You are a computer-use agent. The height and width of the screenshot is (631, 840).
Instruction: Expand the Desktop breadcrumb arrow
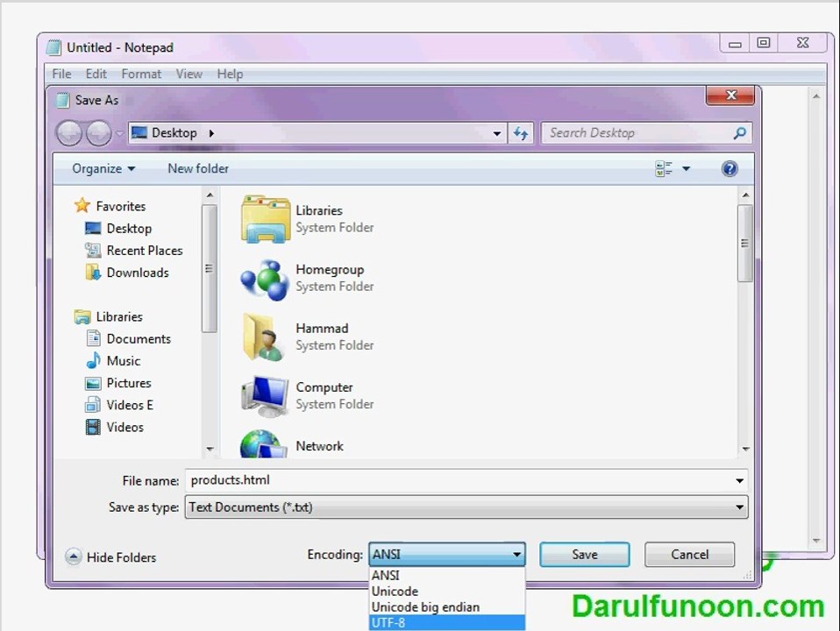pyautogui.click(x=211, y=133)
